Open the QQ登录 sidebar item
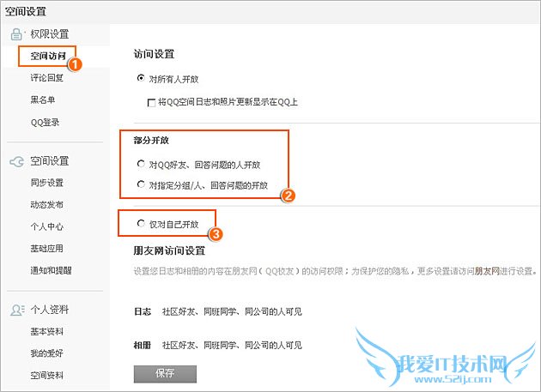Image resolution: width=541 pixels, height=392 pixels. pyautogui.click(x=46, y=123)
